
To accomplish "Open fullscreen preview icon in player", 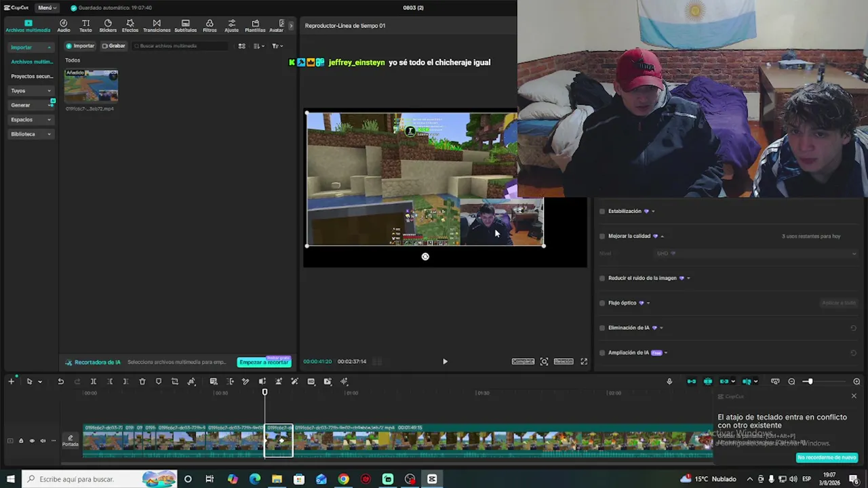I will coord(584,361).
